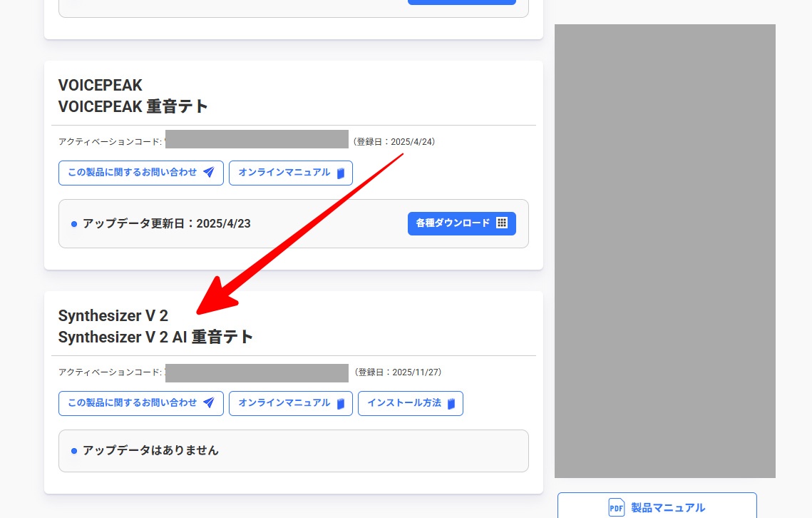Click the アップデータ更新日 2025/4/23 text
Viewport: 812px width, 518px height.
[x=166, y=223]
